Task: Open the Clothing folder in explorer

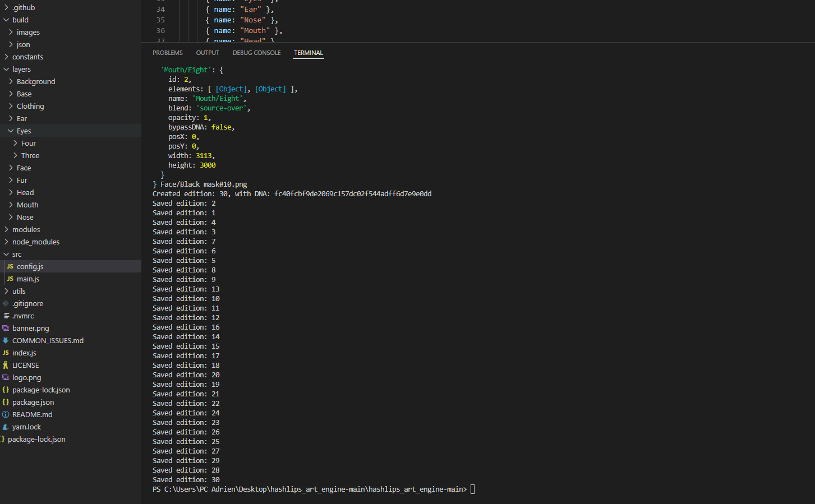Action: click(71, 106)
